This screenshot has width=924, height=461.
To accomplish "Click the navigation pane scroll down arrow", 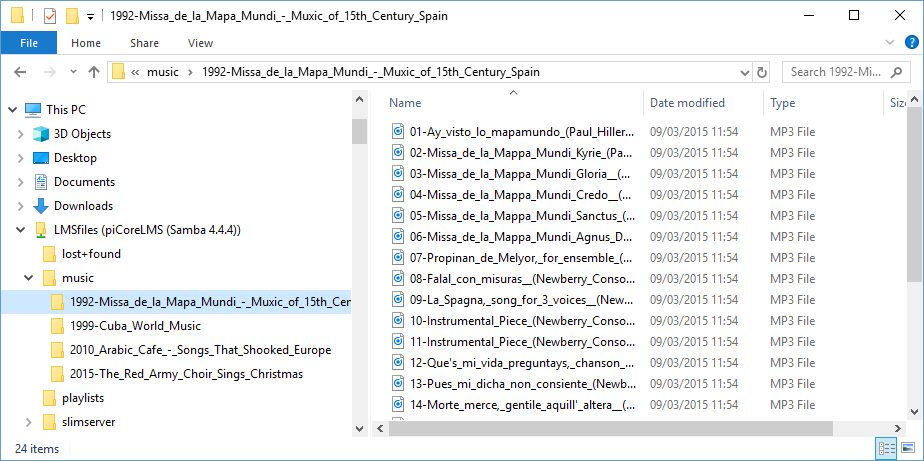I will (359, 429).
